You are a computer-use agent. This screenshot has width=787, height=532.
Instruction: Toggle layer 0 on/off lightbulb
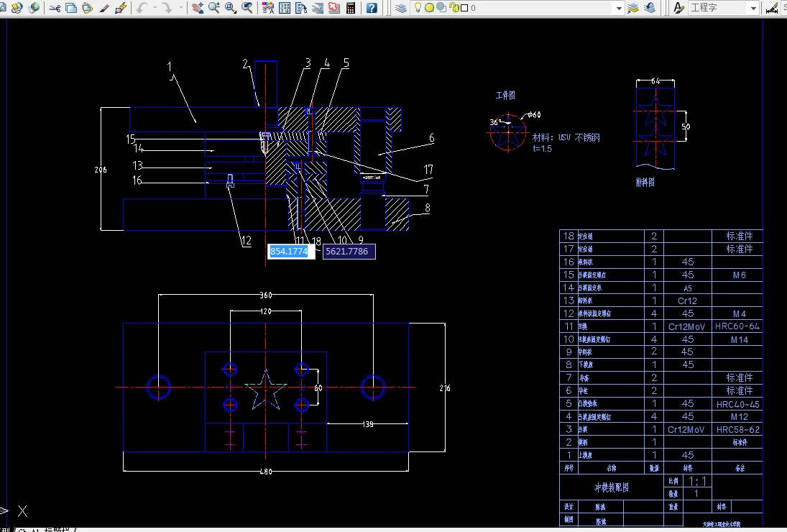(x=418, y=9)
